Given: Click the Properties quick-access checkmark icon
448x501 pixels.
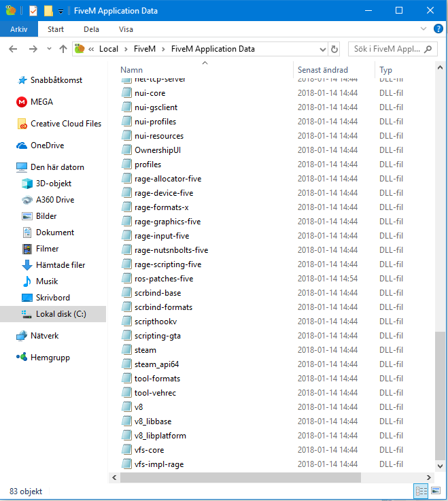Looking at the screenshot, I should [x=33, y=11].
